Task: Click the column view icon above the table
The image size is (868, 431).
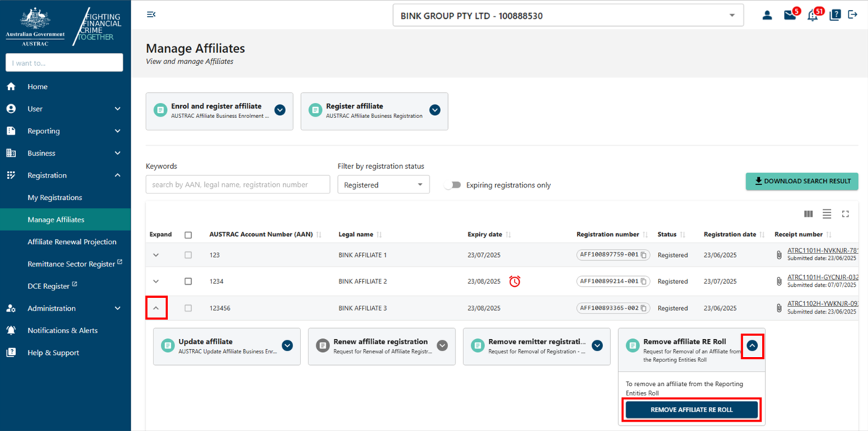Action: 808,214
